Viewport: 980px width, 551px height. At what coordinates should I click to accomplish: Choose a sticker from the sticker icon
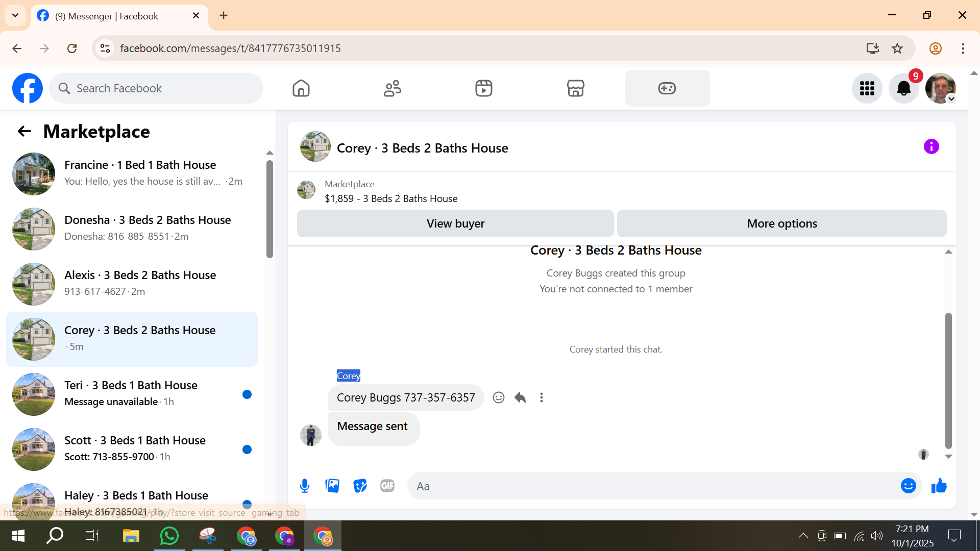pyautogui.click(x=360, y=486)
